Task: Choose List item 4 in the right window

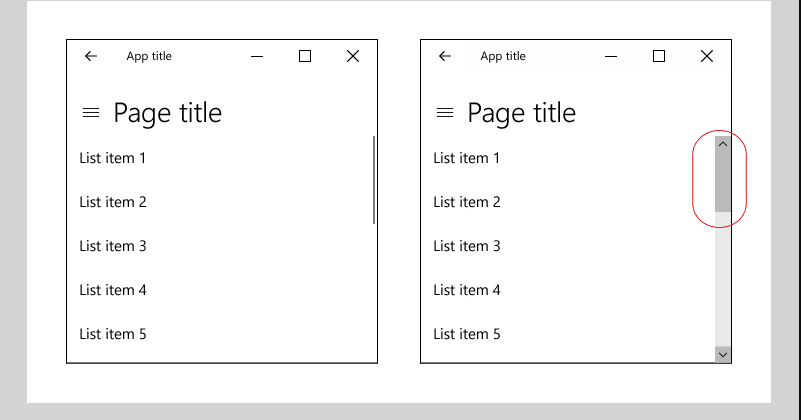Action: 467,290
